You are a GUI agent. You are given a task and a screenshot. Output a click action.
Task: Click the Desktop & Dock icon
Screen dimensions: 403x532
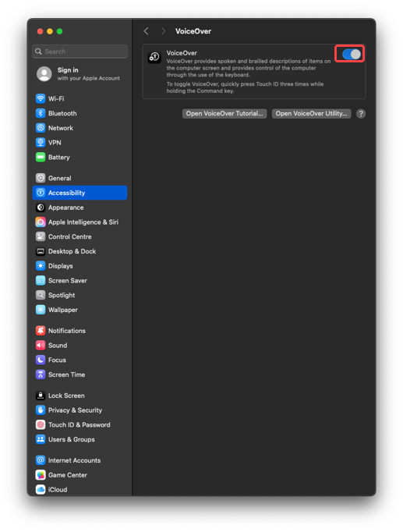click(x=41, y=251)
